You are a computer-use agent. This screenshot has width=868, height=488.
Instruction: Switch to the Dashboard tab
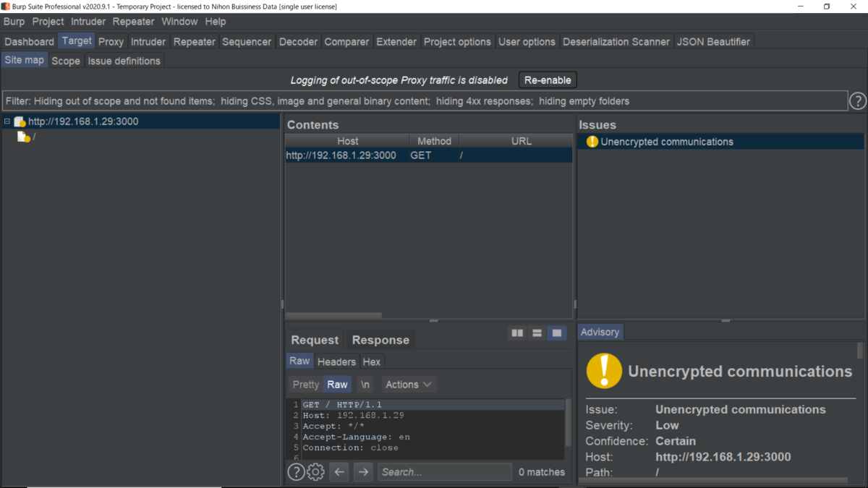30,42
